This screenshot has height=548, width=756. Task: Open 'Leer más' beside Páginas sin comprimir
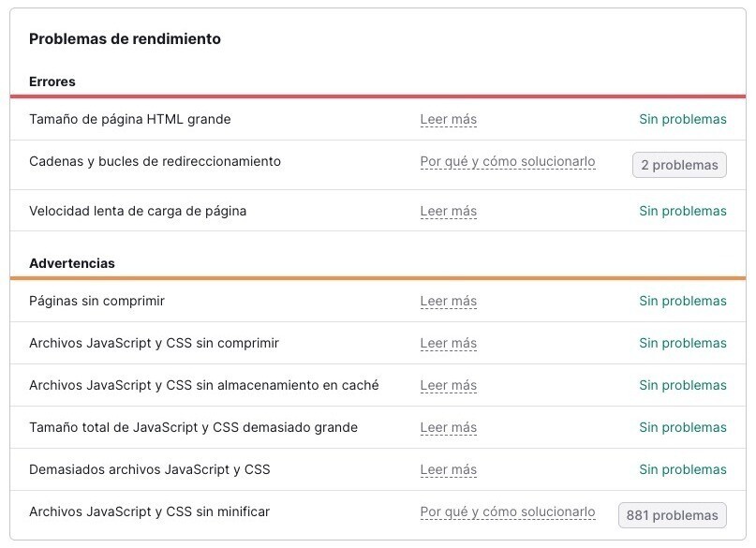tap(448, 301)
